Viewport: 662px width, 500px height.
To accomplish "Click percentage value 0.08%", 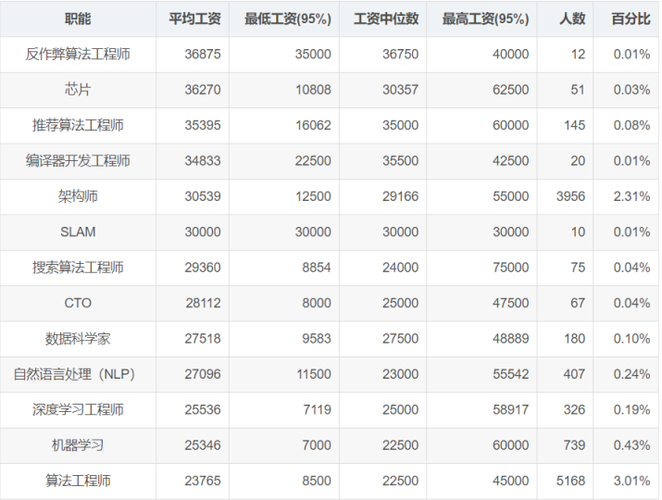I will (632, 125).
